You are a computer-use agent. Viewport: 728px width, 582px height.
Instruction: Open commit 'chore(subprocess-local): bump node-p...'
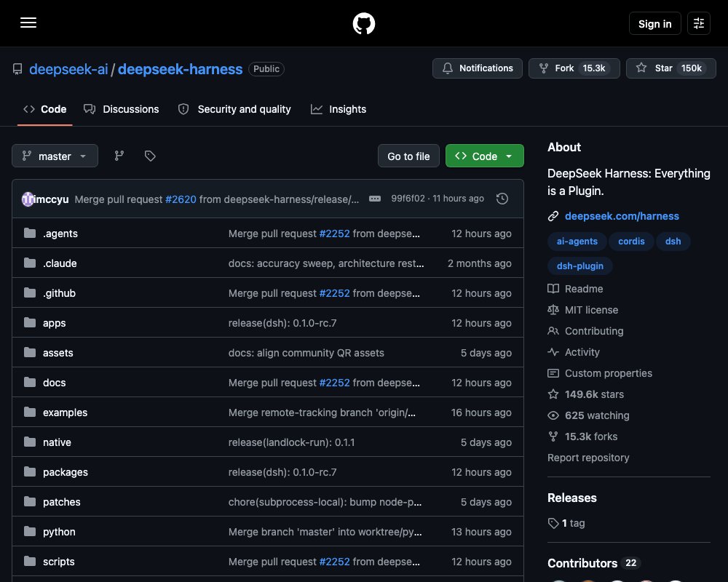[x=325, y=502]
